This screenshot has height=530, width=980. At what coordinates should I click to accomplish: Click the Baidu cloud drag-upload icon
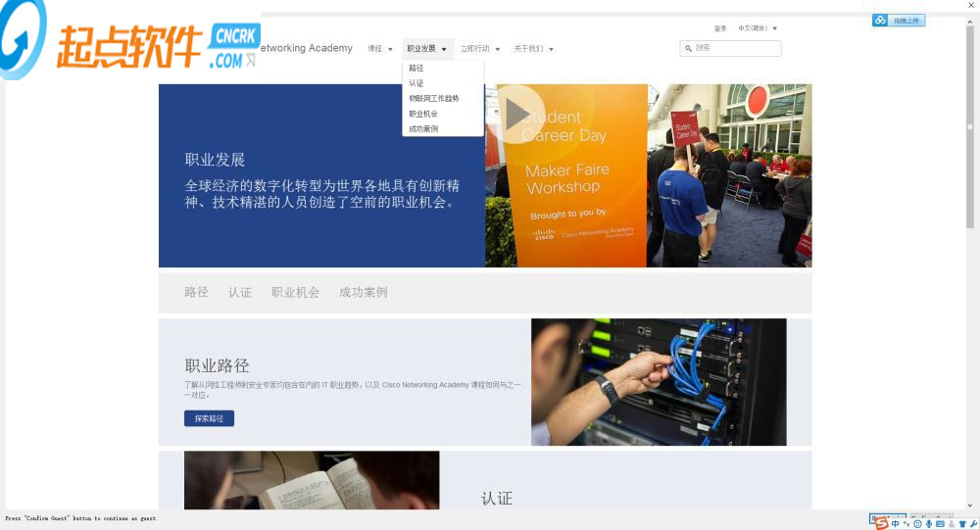click(x=880, y=21)
